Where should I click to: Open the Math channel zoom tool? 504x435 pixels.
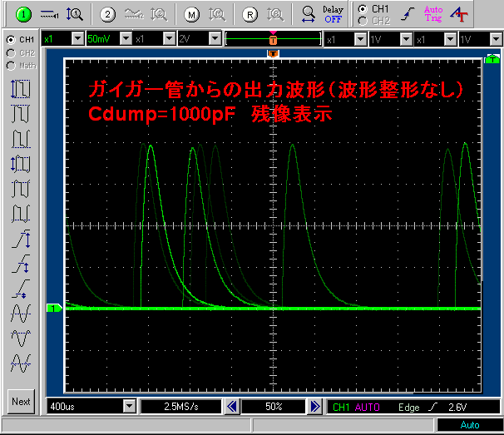[x=217, y=14]
